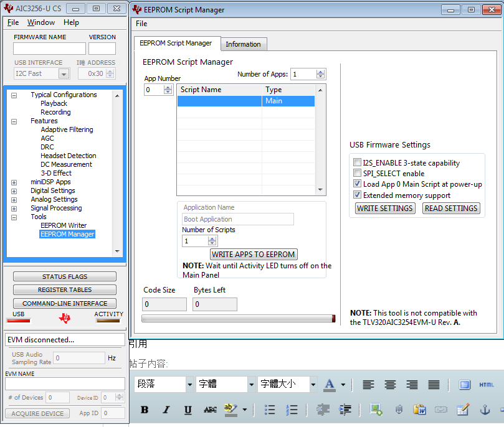Increment the Number of Apps stepper
The height and width of the screenshot is (427, 504).
tap(320, 72)
